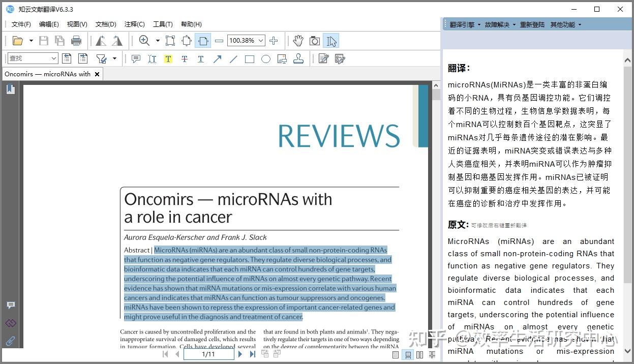Open the links side panel icon

11,323
